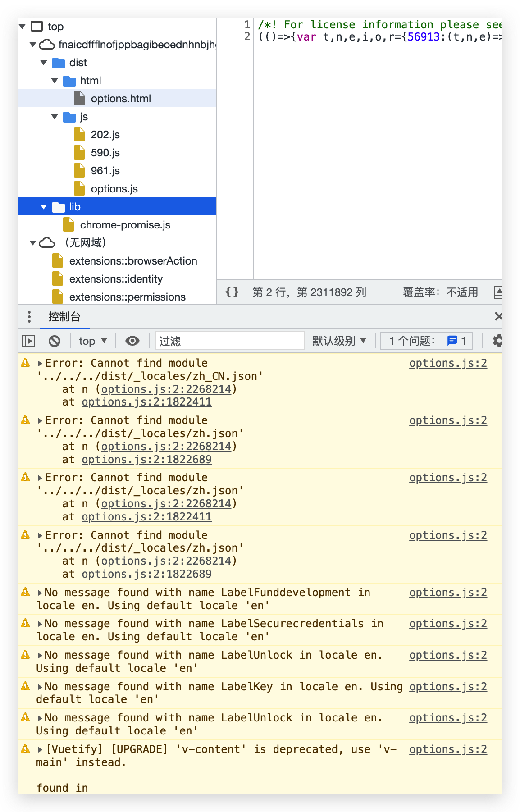520x812 pixels.
Task: Click the dist folder icon
Action: [x=59, y=63]
